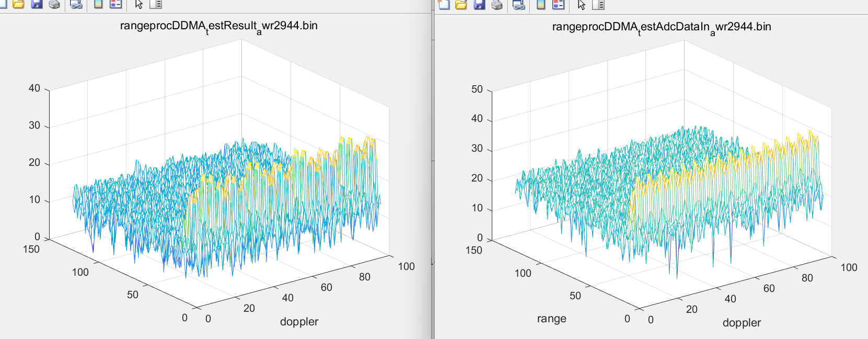Select the estAdcDataIn plot title text
868x339 pixels.
click(662, 28)
